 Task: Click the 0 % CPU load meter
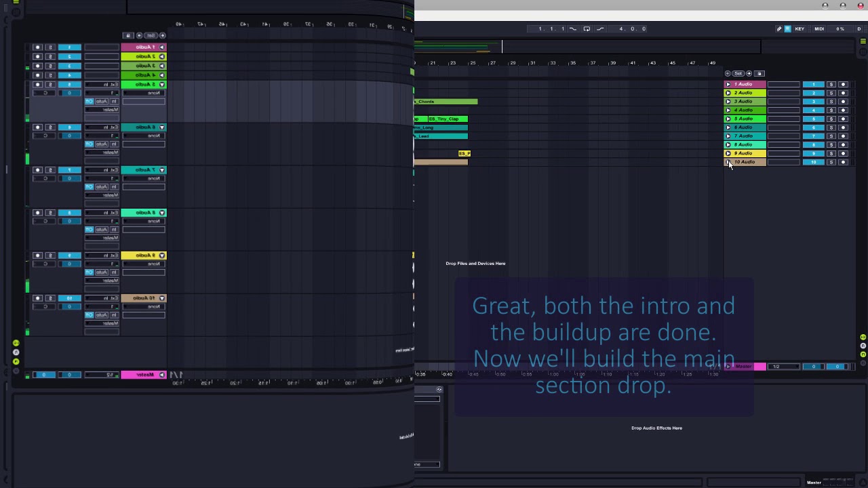[840, 28]
